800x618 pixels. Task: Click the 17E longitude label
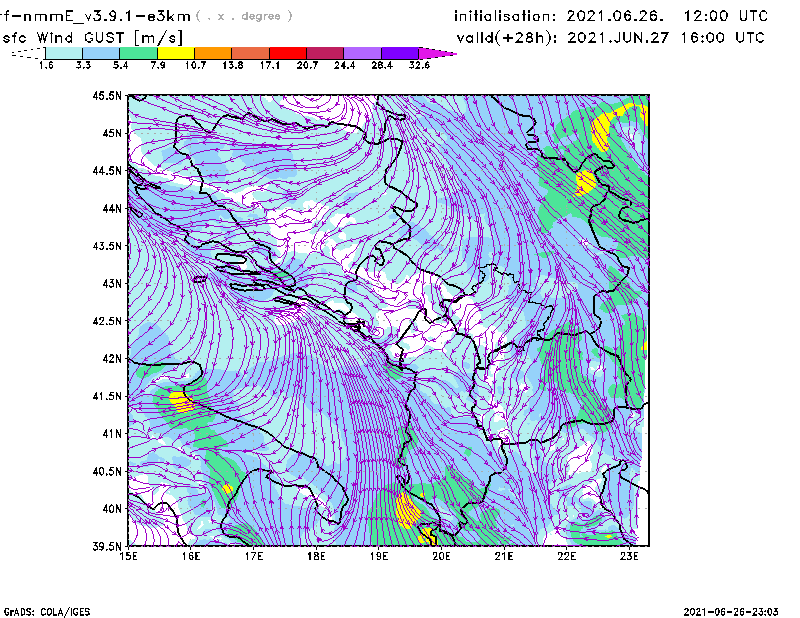click(254, 556)
